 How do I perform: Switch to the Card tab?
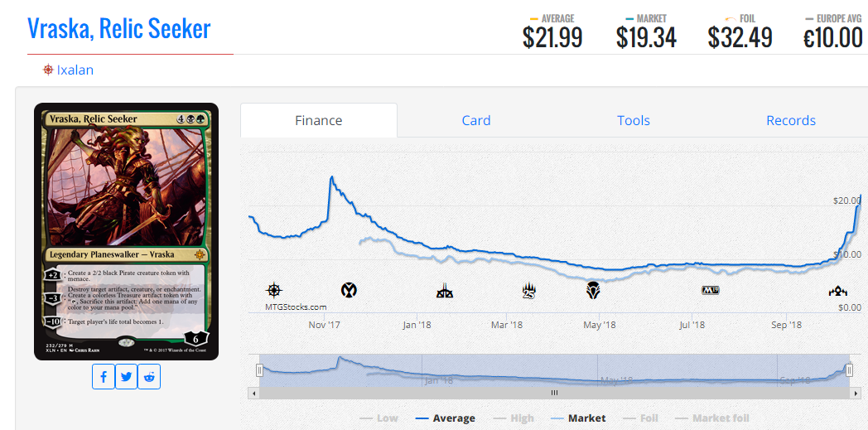point(476,120)
